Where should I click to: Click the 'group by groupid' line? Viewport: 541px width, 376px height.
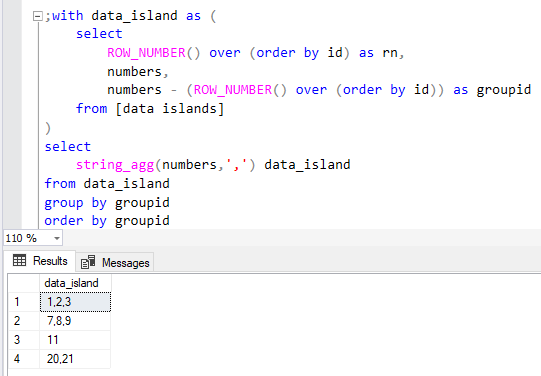[x=107, y=203]
